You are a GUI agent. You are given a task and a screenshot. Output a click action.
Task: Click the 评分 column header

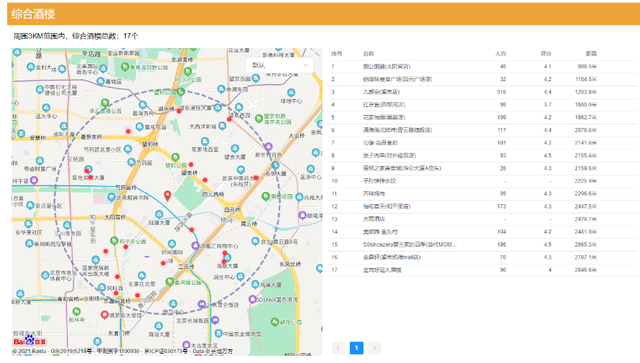coord(546,53)
